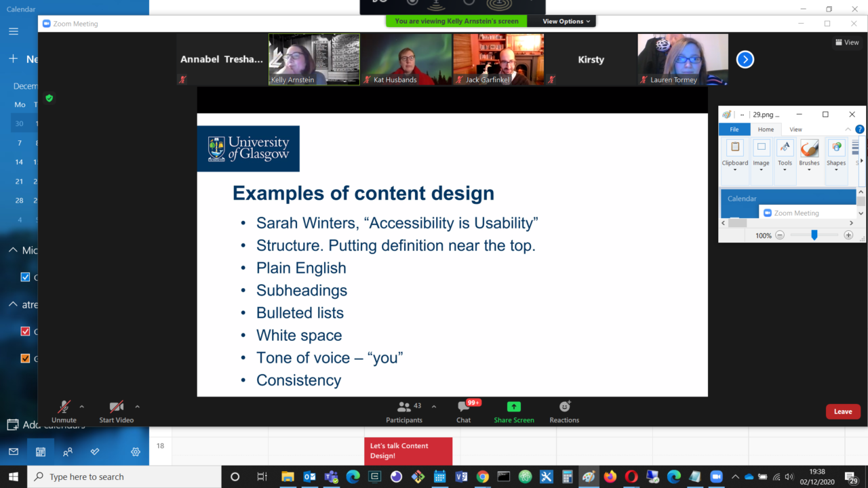Uncheck the red calendar checkbox

pyautogui.click(x=25, y=331)
